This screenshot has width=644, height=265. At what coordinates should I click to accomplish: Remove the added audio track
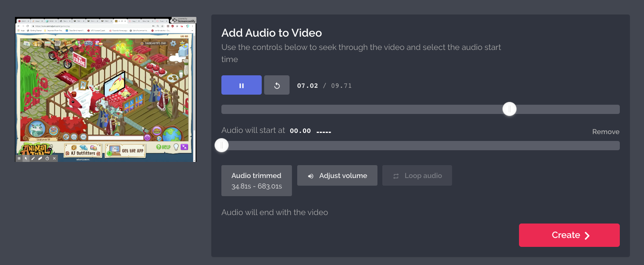(x=605, y=132)
